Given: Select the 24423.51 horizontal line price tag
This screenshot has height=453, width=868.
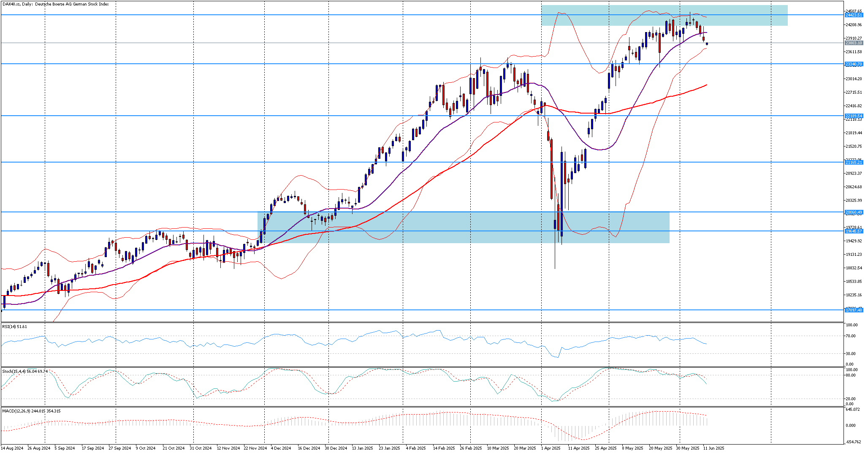Looking at the screenshot, I should [x=854, y=15].
